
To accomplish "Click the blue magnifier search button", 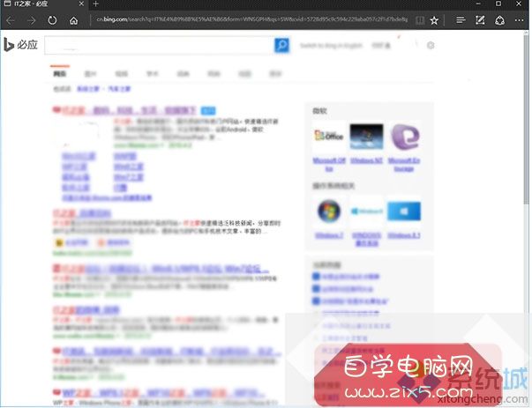I will (282, 45).
